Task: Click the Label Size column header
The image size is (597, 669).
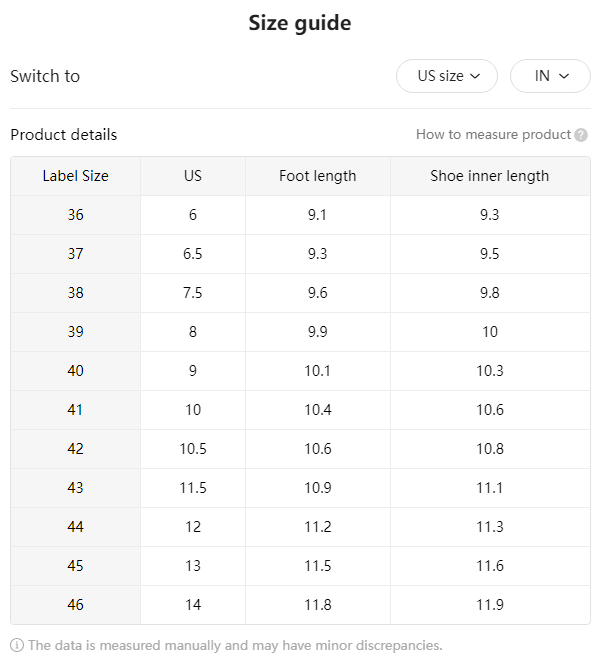Action: pos(76,176)
